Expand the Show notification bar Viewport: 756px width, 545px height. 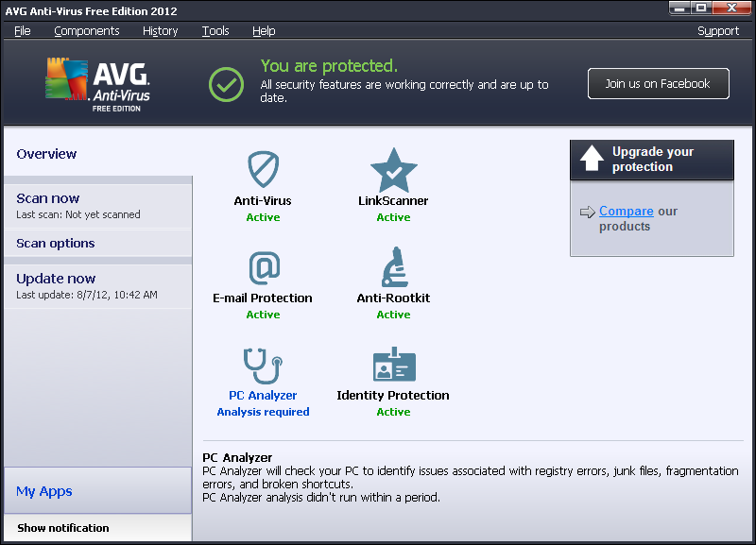coord(63,528)
